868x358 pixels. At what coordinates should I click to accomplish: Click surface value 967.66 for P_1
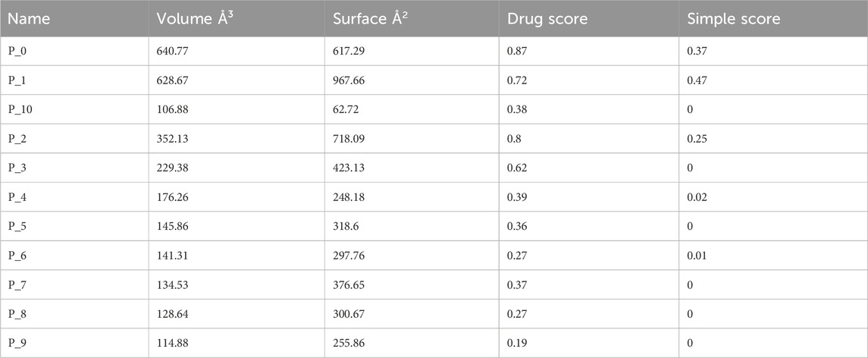click(349, 80)
